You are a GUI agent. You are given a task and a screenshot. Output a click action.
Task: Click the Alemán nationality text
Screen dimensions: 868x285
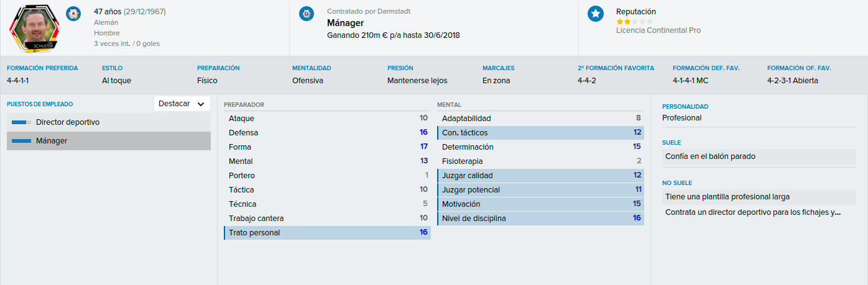coord(106,22)
